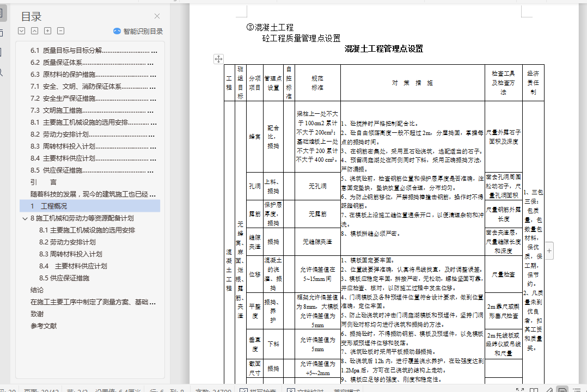Select dotted entry 8.5 供应保证措施
The width and height of the screenshot is (587, 392).
pos(92,170)
